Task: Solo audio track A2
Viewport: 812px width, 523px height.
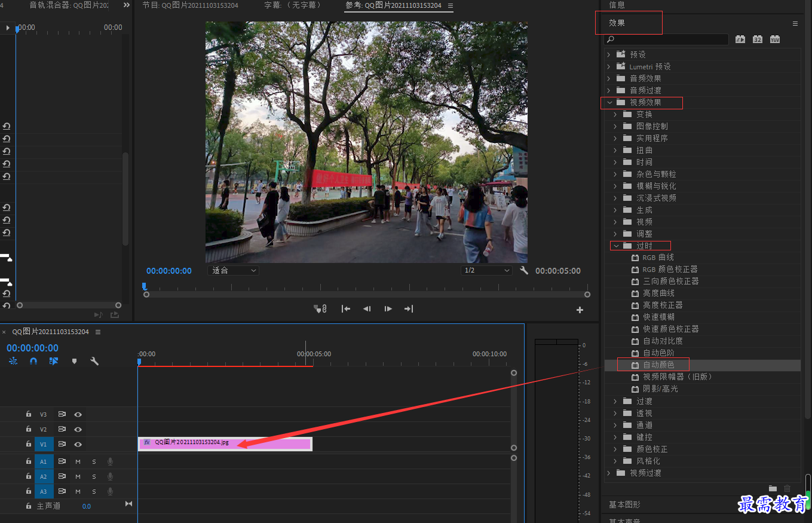Action: 94,476
